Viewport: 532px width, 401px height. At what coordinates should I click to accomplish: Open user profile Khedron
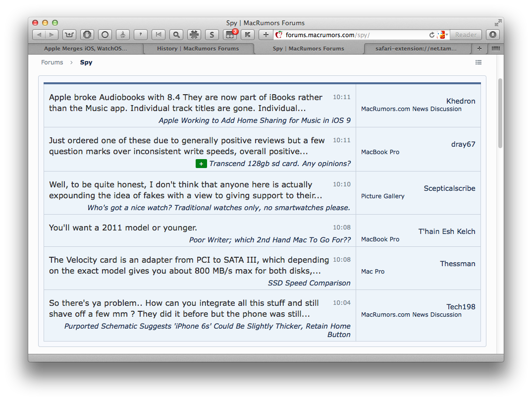point(461,101)
